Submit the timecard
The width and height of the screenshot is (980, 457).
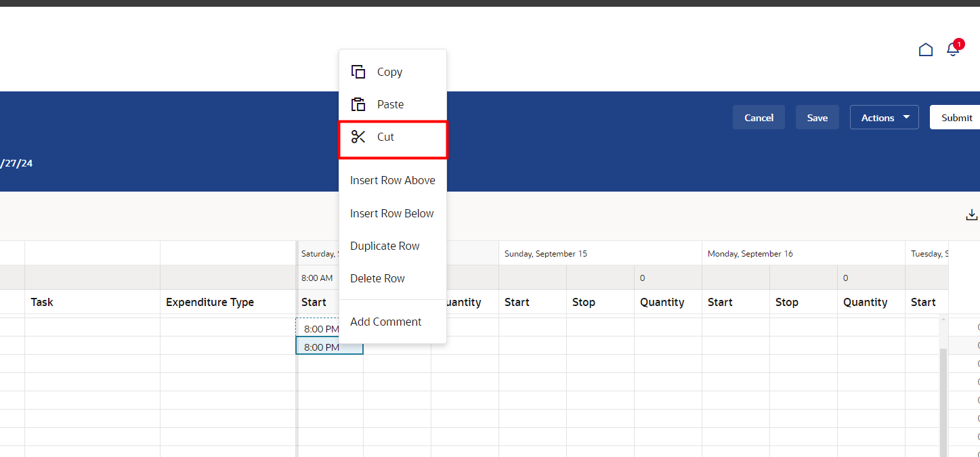956,117
